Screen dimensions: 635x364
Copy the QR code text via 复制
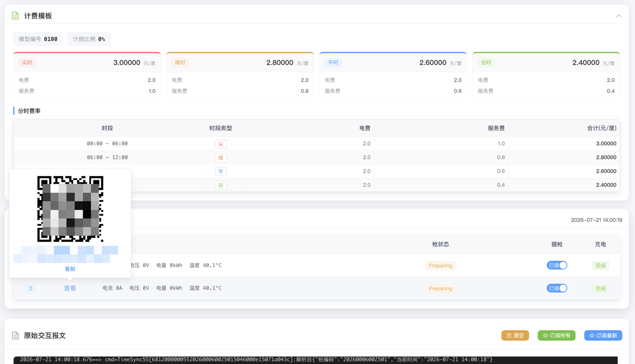[x=70, y=269]
